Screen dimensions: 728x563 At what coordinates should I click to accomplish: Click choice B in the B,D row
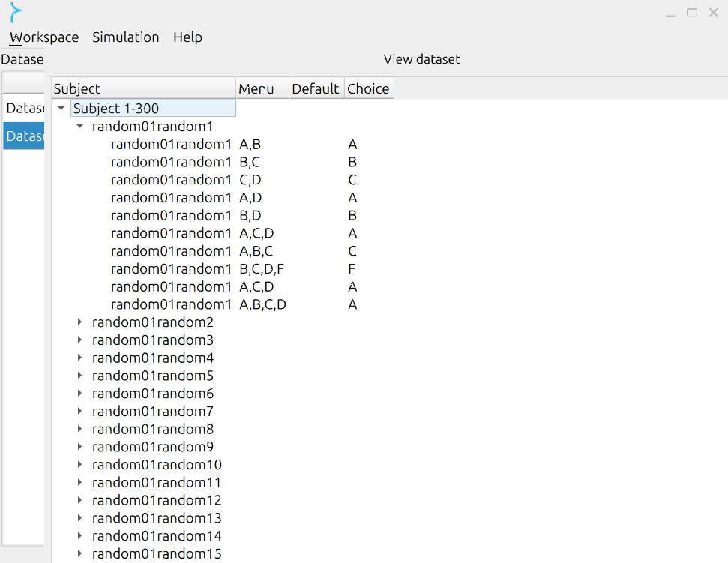(352, 215)
